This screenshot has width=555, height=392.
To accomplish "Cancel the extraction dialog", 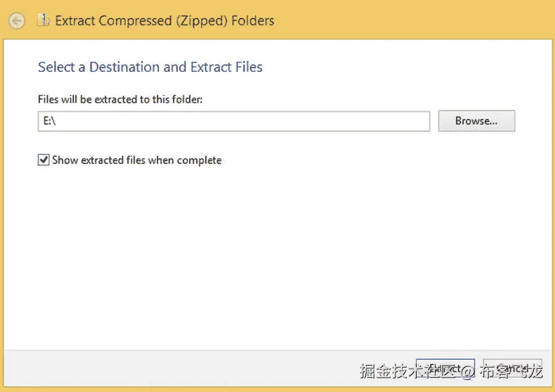I will tap(513, 368).
